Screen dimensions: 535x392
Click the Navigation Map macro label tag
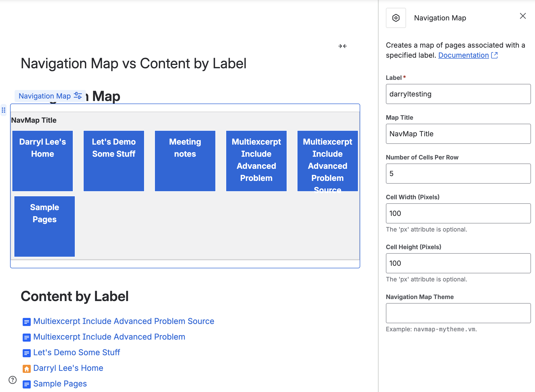(45, 96)
